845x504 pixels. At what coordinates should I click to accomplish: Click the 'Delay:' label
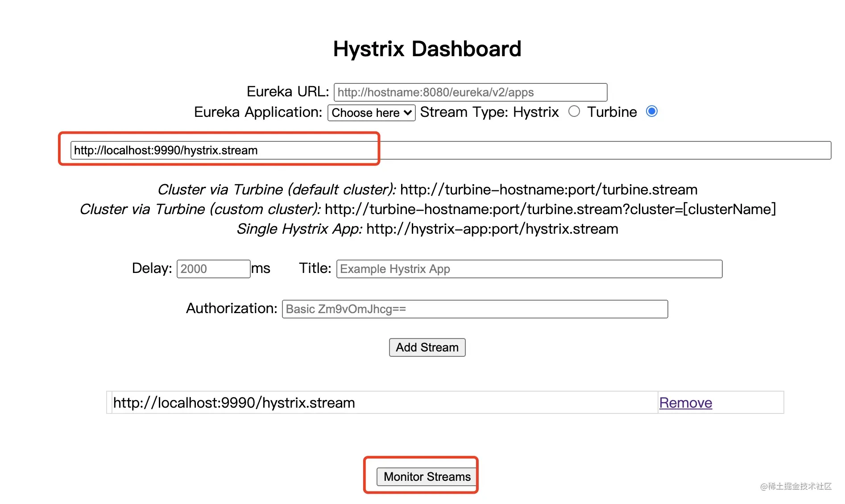152,268
